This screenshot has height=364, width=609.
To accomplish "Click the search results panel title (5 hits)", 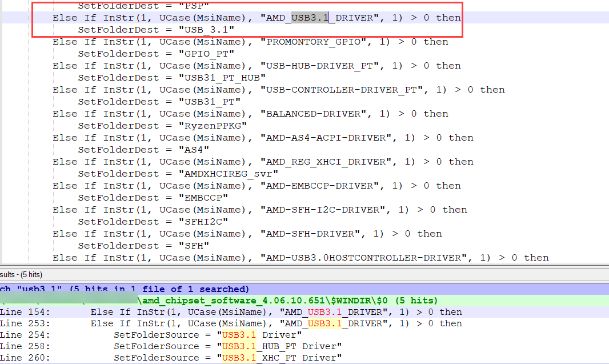I will 21,275.
